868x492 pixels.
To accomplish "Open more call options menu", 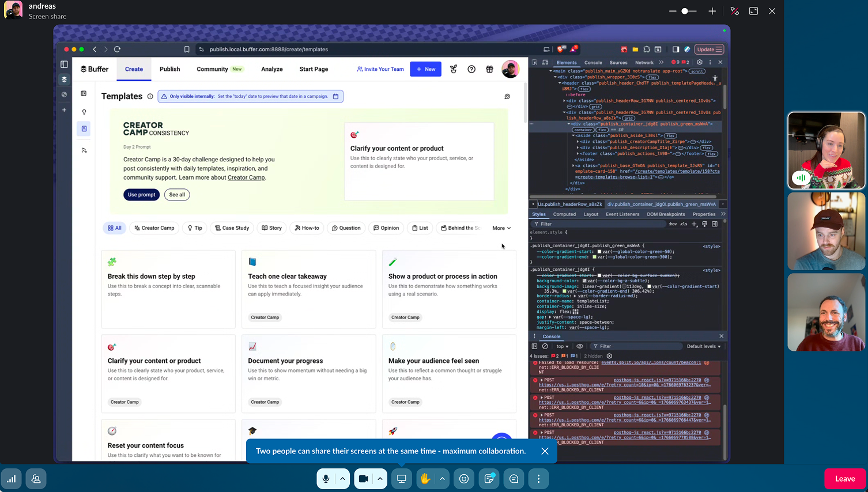I will click(539, 479).
